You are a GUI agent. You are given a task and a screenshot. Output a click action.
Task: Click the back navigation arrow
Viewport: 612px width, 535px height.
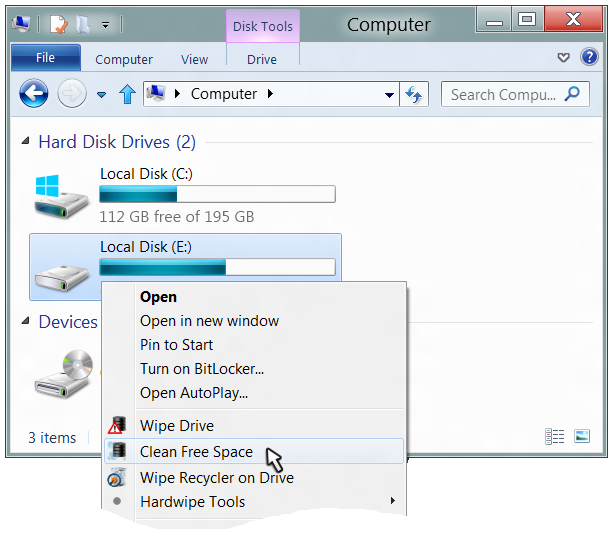coord(34,95)
